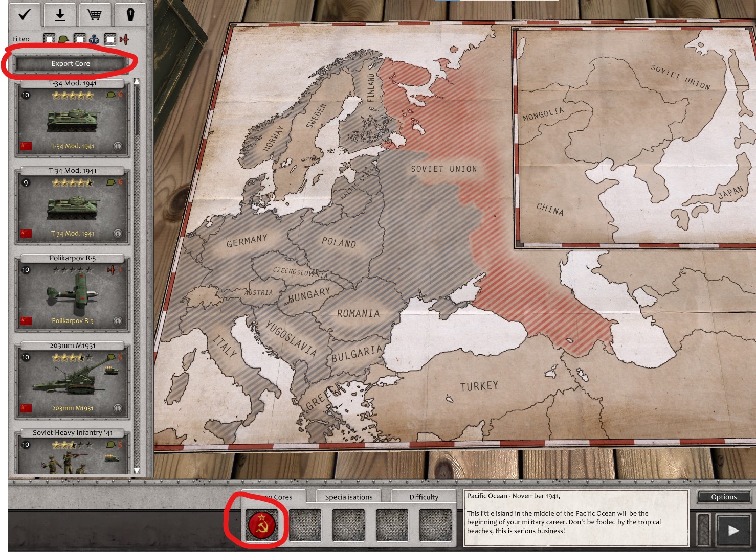Click the empty core slot beside the Soviet emblem
The image size is (756, 552).
[305, 524]
